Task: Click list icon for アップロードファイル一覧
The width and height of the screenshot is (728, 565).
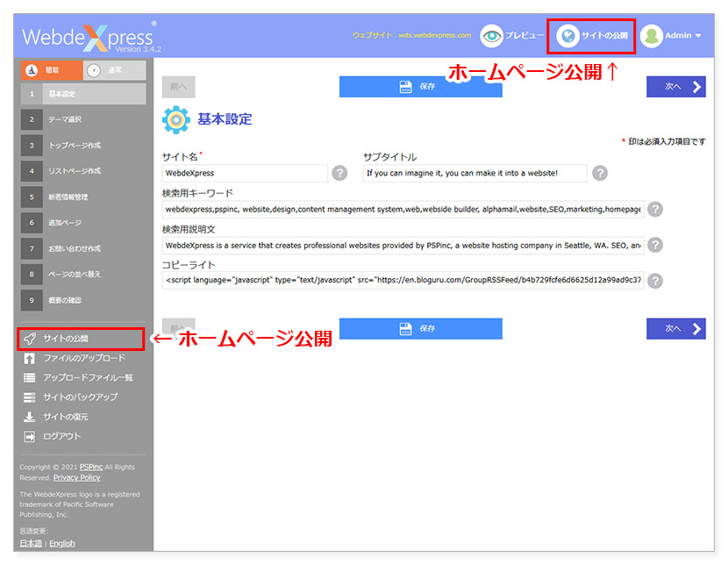Action: pyautogui.click(x=30, y=377)
